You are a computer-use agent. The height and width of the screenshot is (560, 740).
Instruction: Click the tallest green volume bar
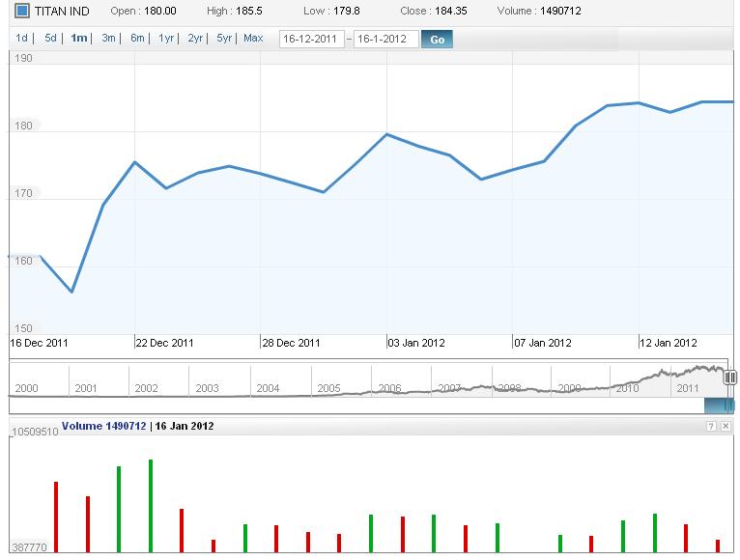(151, 505)
